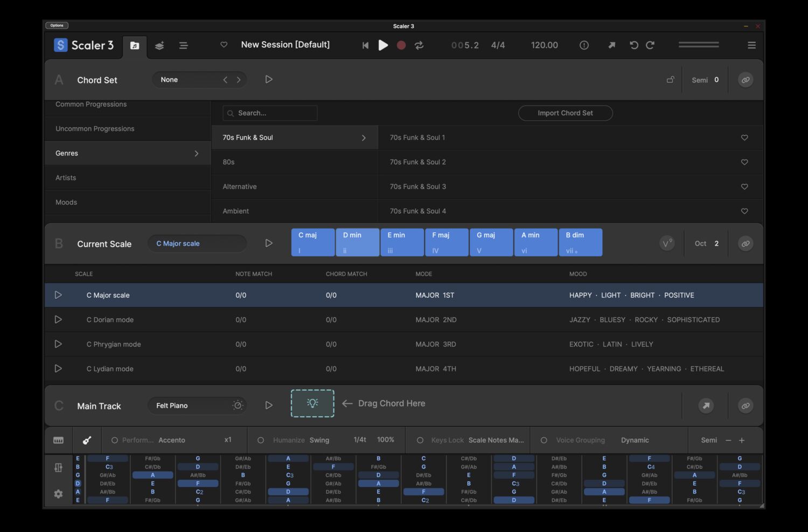Select the guitar fretboard view icon

[87, 440]
